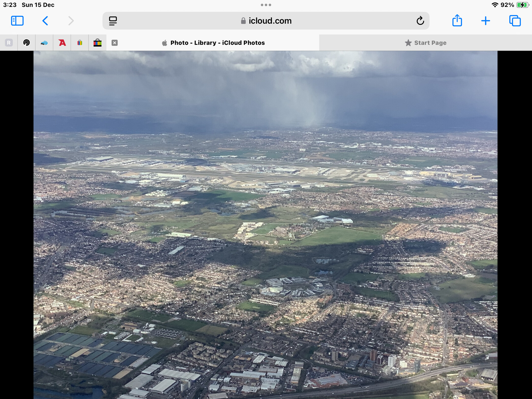
Task: Tap the battery status icon
Action: coord(523,5)
